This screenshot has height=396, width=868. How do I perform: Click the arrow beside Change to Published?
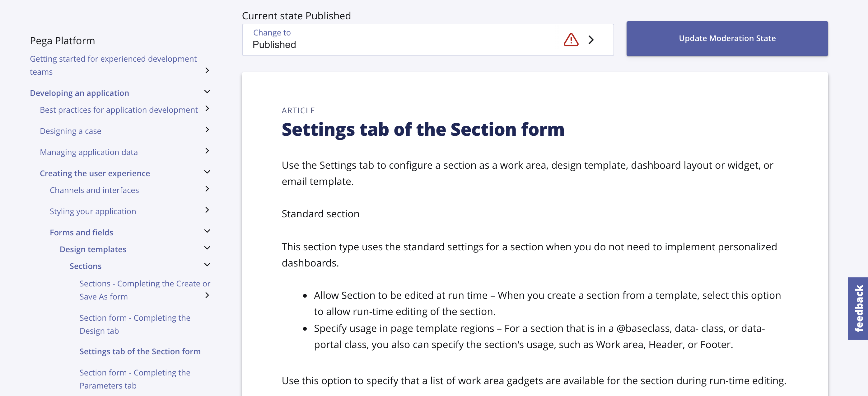click(591, 40)
